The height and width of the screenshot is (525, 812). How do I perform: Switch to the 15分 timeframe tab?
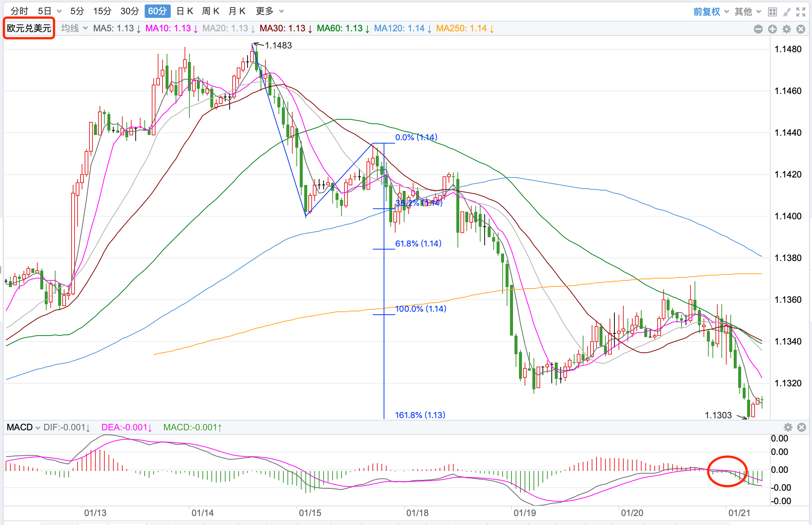point(102,11)
